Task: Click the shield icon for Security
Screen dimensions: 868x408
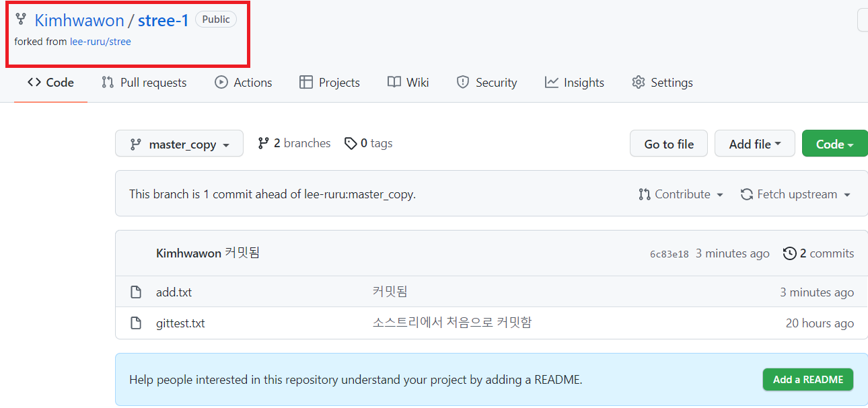Action: 462,83
